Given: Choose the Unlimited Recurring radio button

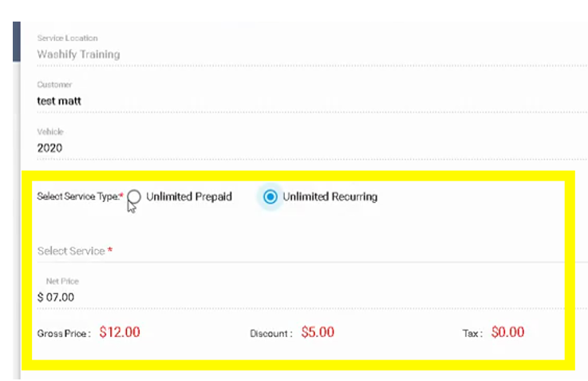Looking at the screenshot, I should pyautogui.click(x=270, y=196).
